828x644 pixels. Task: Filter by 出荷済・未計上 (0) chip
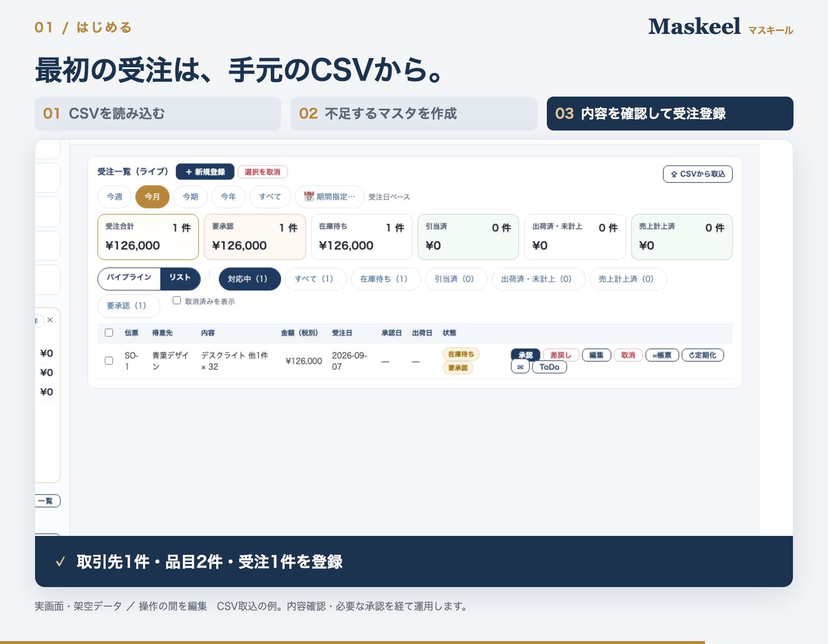click(x=538, y=279)
